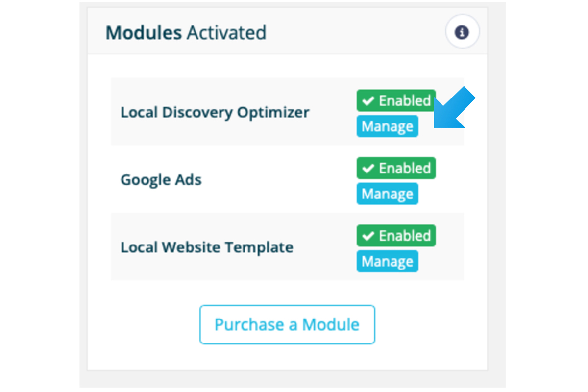Viewport: 588px width, 392px height.
Task: Select the Local Discovery Optimizer label
Action: pyautogui.click(x=215, y=112)
